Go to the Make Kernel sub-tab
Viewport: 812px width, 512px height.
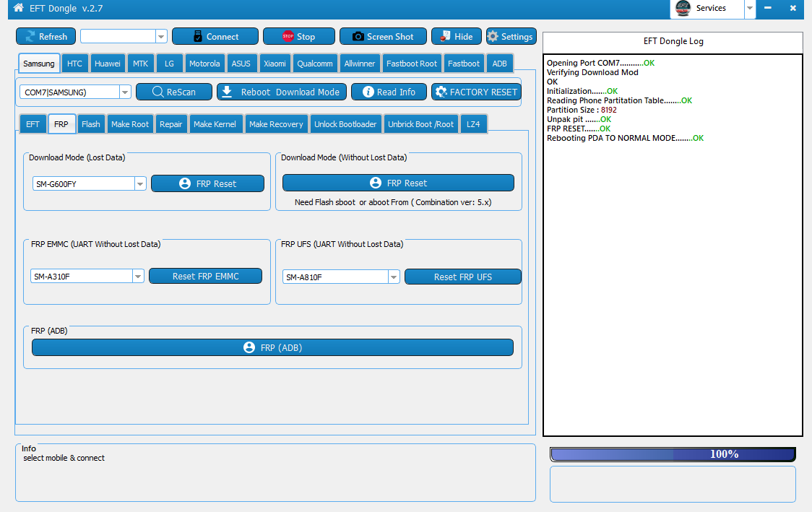(x=215, y=124)
